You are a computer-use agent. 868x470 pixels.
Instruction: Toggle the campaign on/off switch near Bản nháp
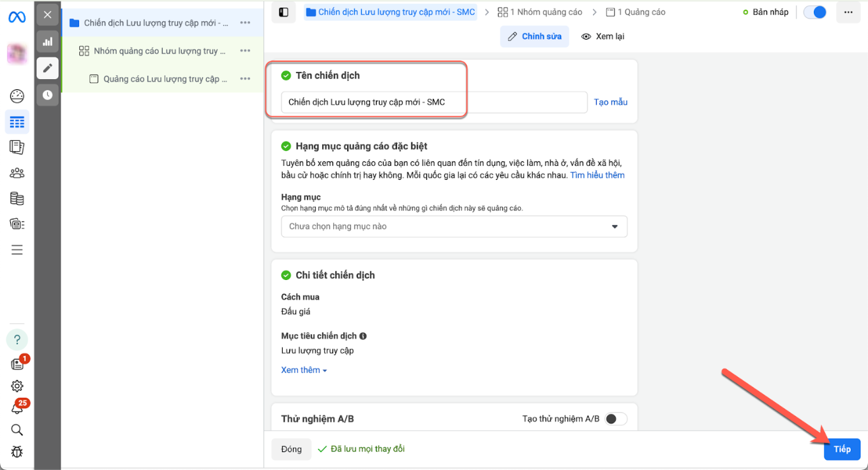pos(814,12)
